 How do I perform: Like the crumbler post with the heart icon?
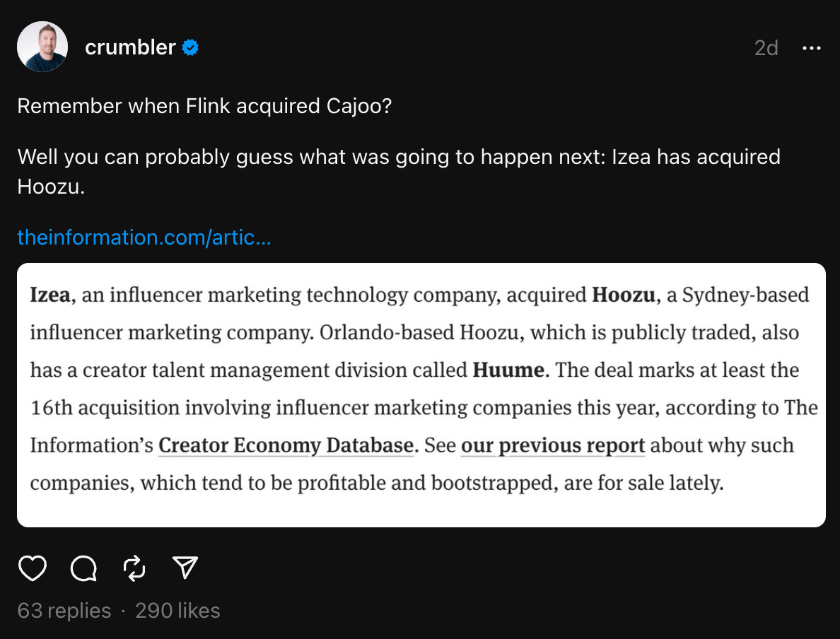pyautogui.click(x=33, y=568)
